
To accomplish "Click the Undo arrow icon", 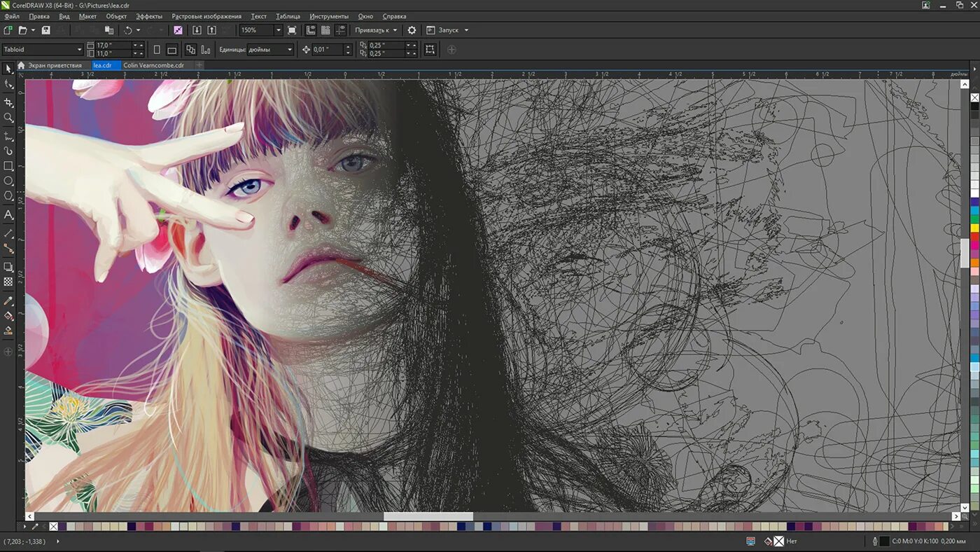I will click(x=127, y=30).
